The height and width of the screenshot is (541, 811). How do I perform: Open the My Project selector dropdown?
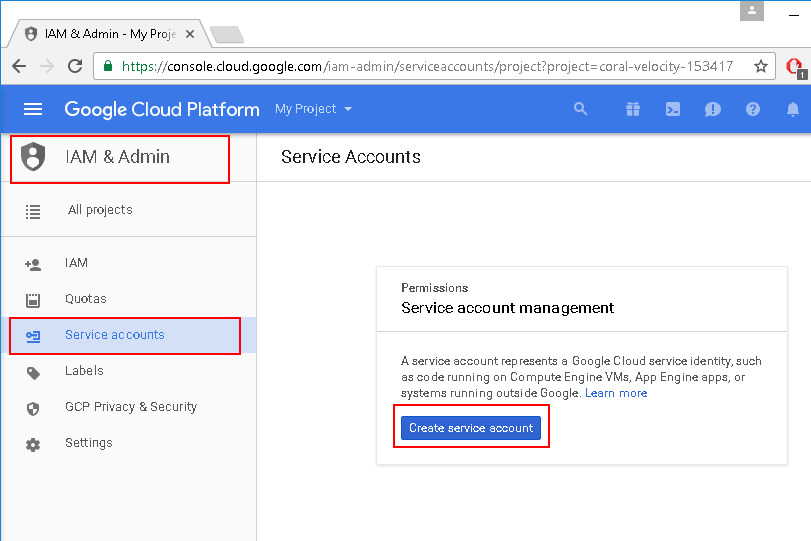(313, 109)
